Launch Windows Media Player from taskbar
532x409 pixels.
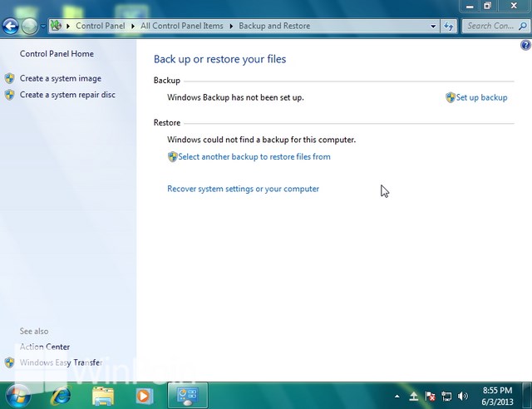[x=144, y=396]
